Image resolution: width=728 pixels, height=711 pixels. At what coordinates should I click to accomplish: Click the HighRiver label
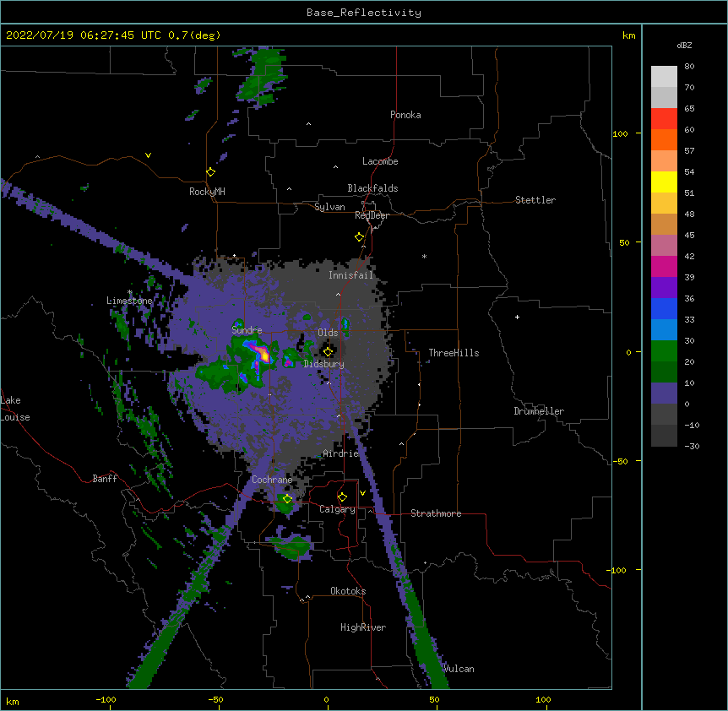point(363,627)
